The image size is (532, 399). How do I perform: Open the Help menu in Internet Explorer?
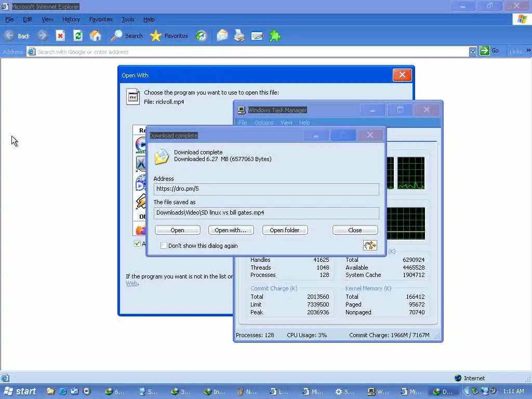(149, 19)
